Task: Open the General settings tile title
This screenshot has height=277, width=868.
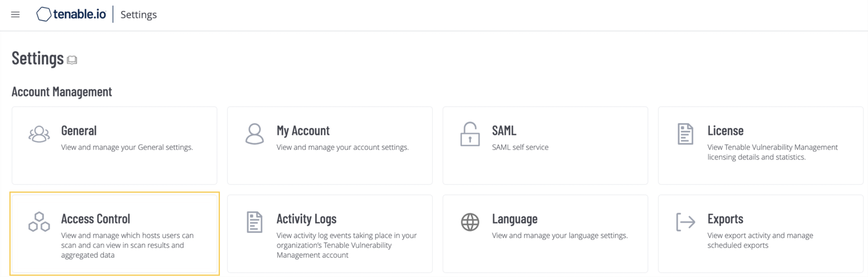Action: [x=79, y=131]
